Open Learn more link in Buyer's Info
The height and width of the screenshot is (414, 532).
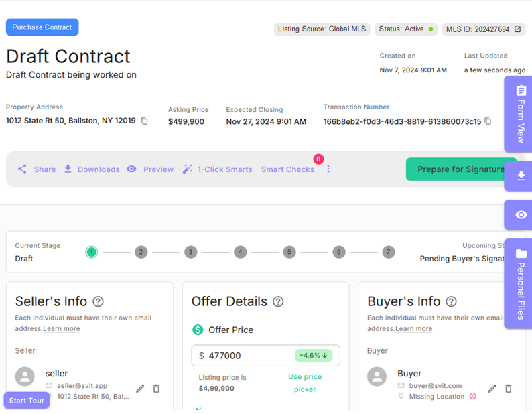click(x=413, y=328)
